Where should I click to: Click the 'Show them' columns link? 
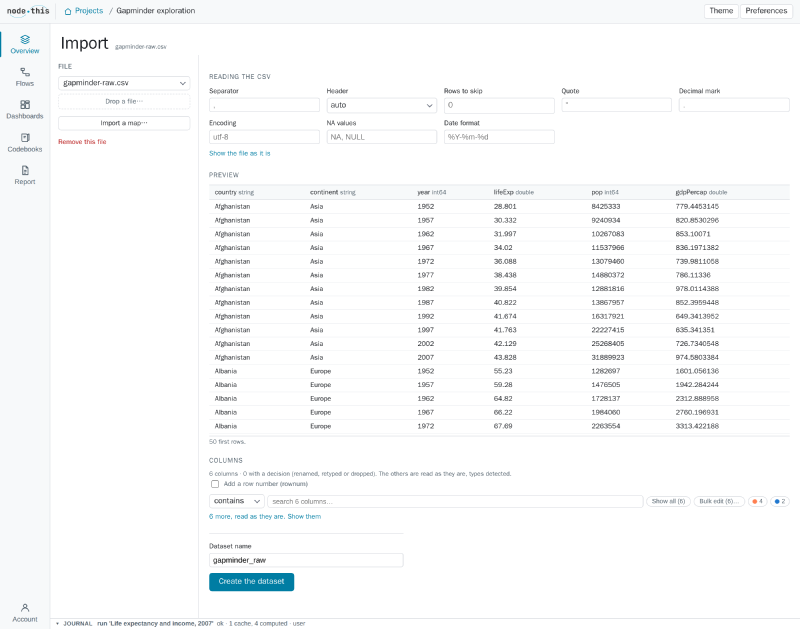(304, 517)
